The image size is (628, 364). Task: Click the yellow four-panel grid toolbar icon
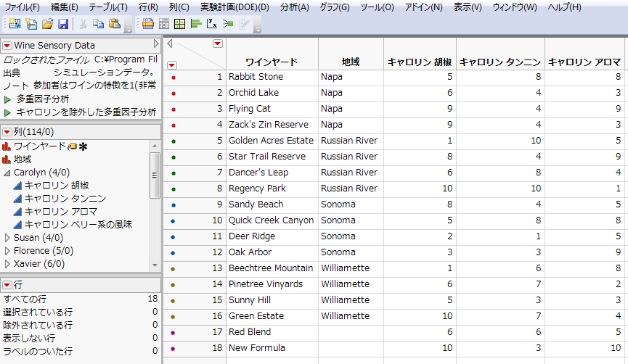(x=179, y=24)
